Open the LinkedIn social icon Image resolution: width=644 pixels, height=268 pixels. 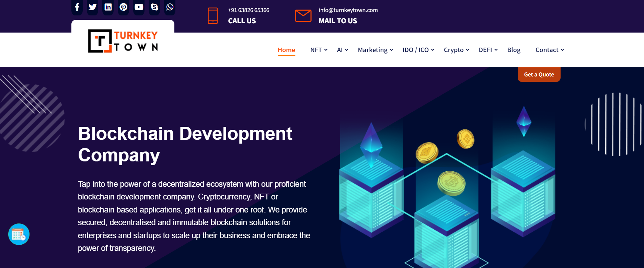(108, 7)
